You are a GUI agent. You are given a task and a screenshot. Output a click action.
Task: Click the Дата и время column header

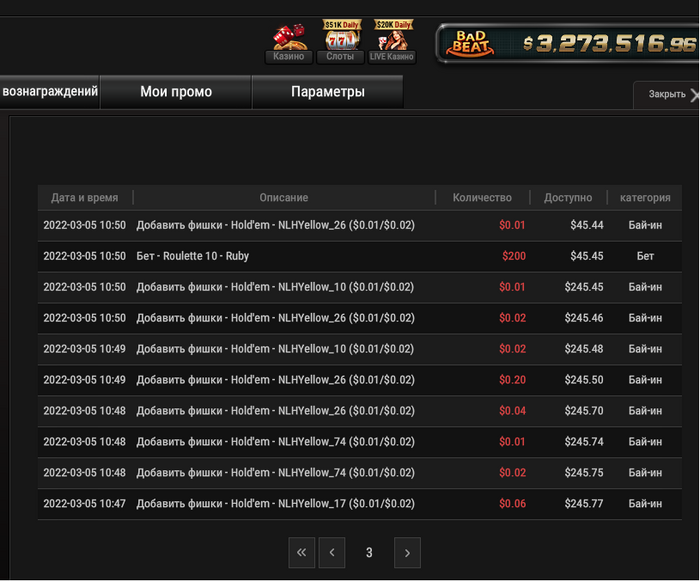coord(85,198)
